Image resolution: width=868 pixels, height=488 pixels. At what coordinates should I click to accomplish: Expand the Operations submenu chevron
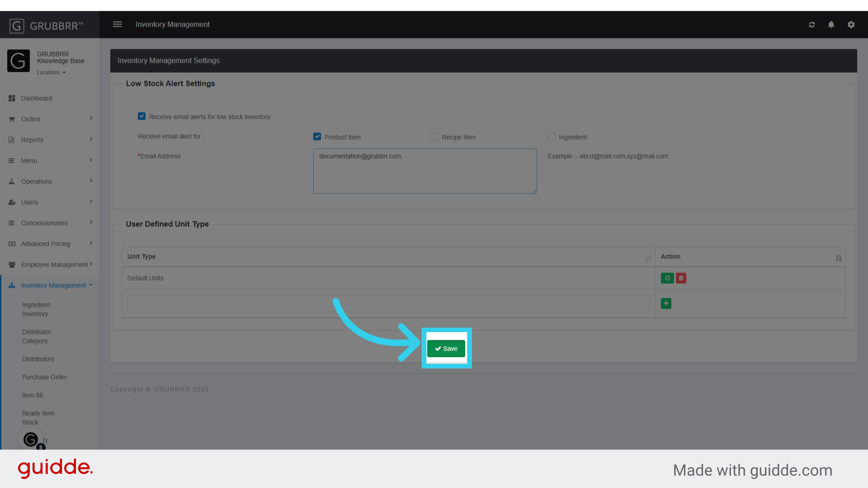(91, 181)
